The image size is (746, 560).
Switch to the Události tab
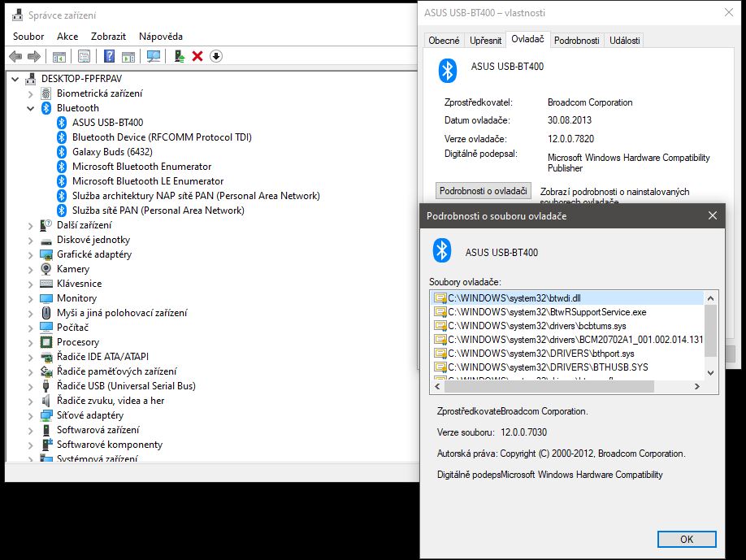point(625,41)
